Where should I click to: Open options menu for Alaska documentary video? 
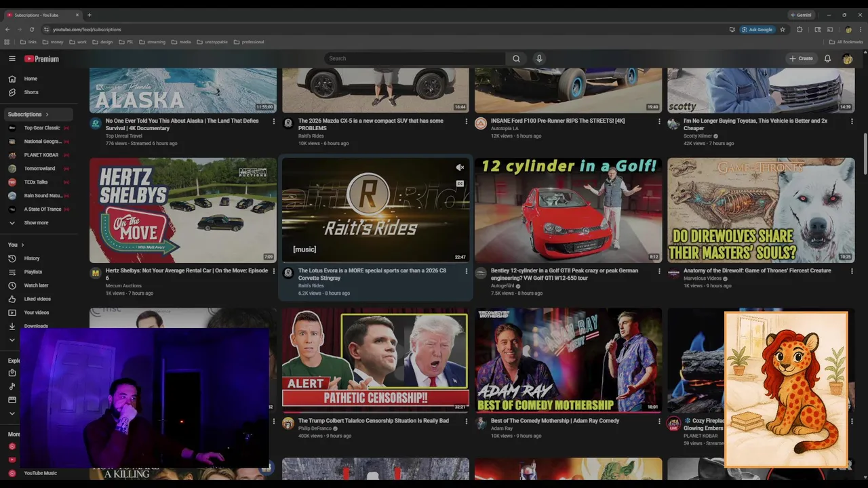pyautogui.click(x=274, y=121)
